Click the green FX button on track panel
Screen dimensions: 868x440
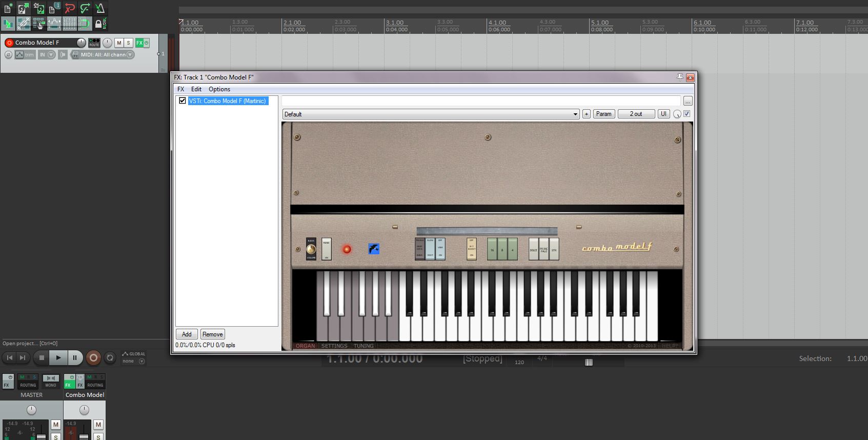[x=139, y=43]
